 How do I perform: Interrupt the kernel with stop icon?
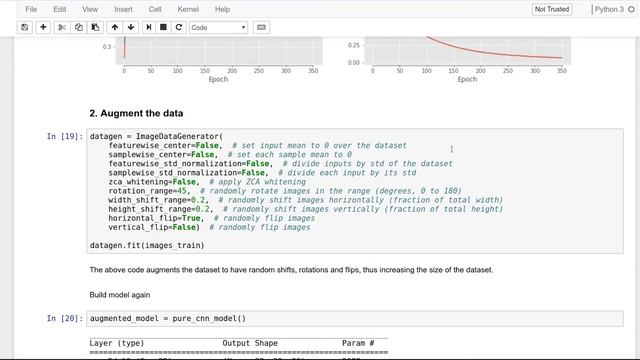click(x=163, y=27)
